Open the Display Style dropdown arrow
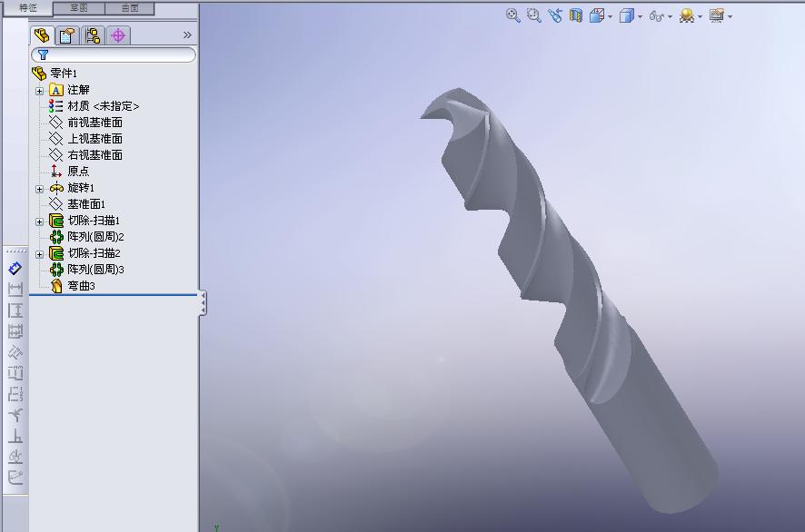805x532 pixels. coord(640,17)
